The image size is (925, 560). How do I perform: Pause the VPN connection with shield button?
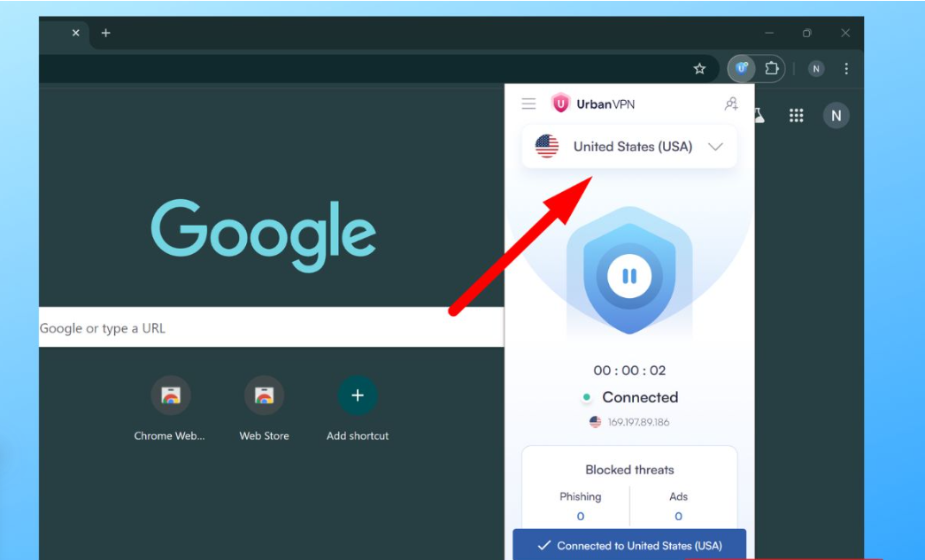[629, 276]
